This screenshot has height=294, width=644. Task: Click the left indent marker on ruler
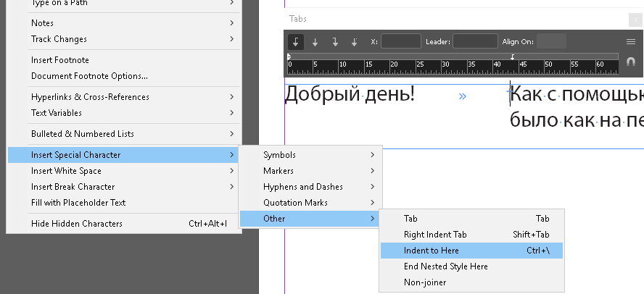[289, 56]
